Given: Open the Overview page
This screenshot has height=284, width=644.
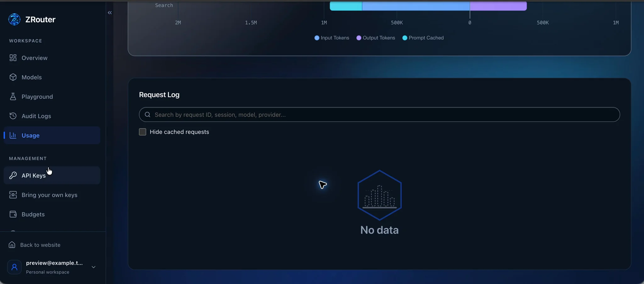Looking at the screenshot, I should (x=52, y=58).
